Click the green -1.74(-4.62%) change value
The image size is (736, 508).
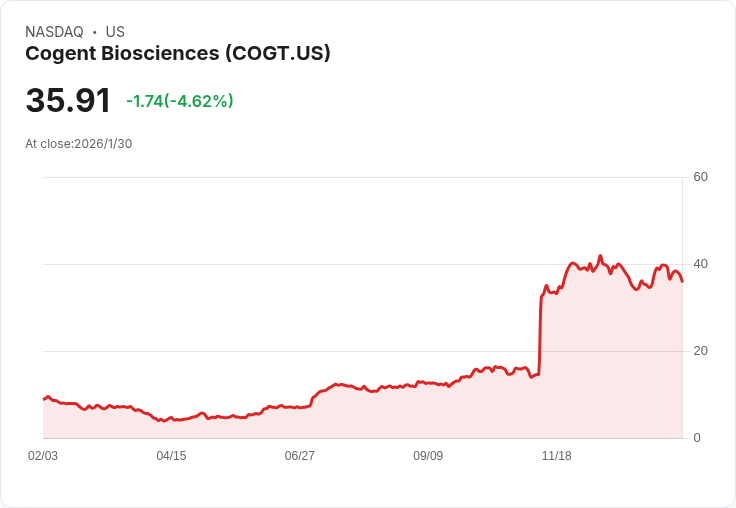tap(180, 101)
